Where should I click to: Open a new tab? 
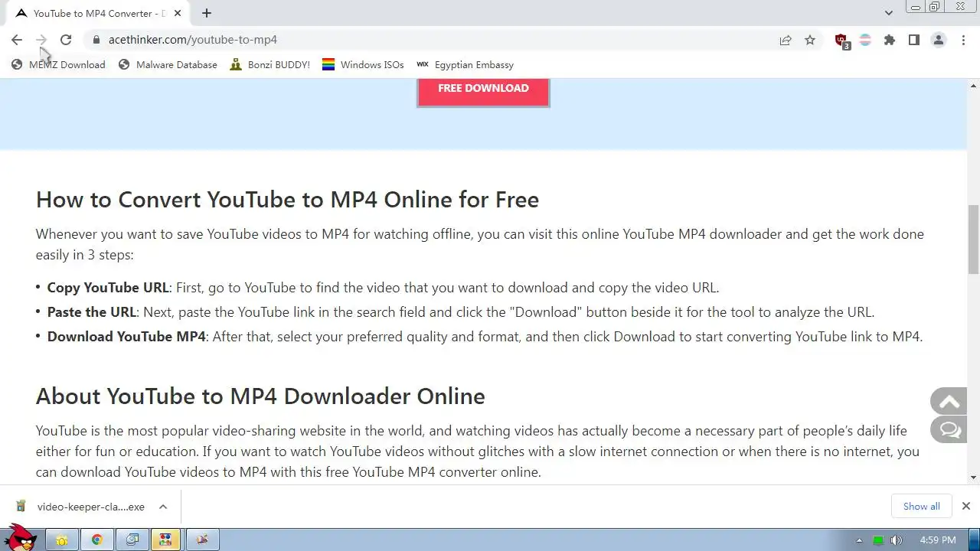tap(207, 13)
